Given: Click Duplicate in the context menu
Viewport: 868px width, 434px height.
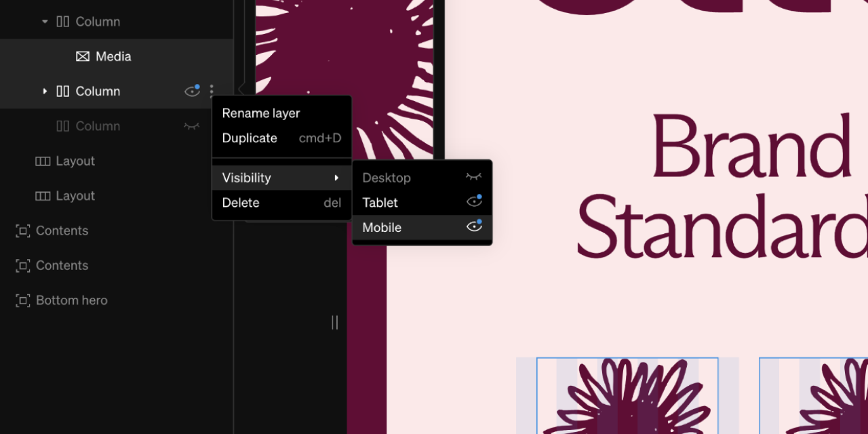Looking at the screenshot, I should [250, 138].
